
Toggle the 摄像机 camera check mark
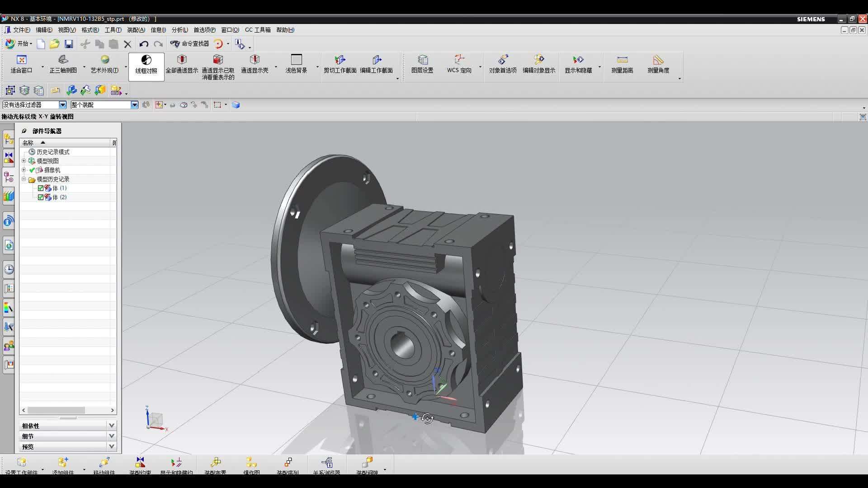[x=32, y=169]
